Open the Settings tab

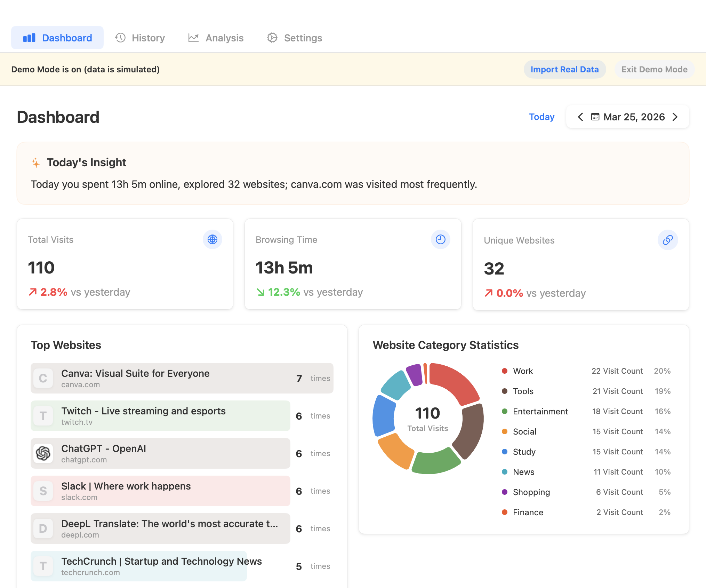pos(294,38)
